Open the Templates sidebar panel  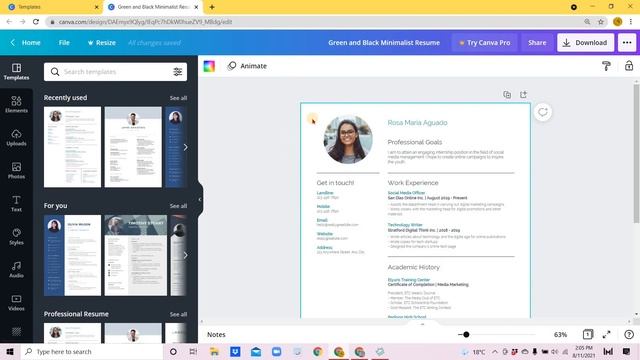pyautogui.click(x=16, y=71)
